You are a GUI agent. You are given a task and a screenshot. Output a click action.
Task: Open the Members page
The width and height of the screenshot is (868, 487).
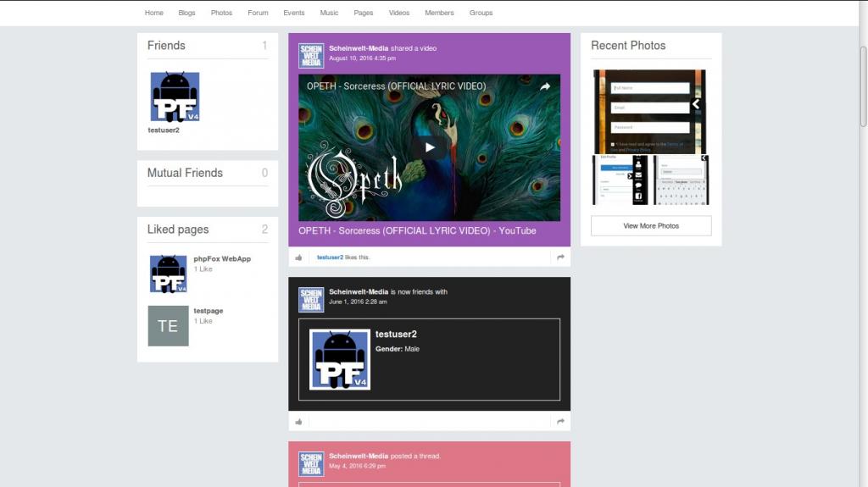439,13
